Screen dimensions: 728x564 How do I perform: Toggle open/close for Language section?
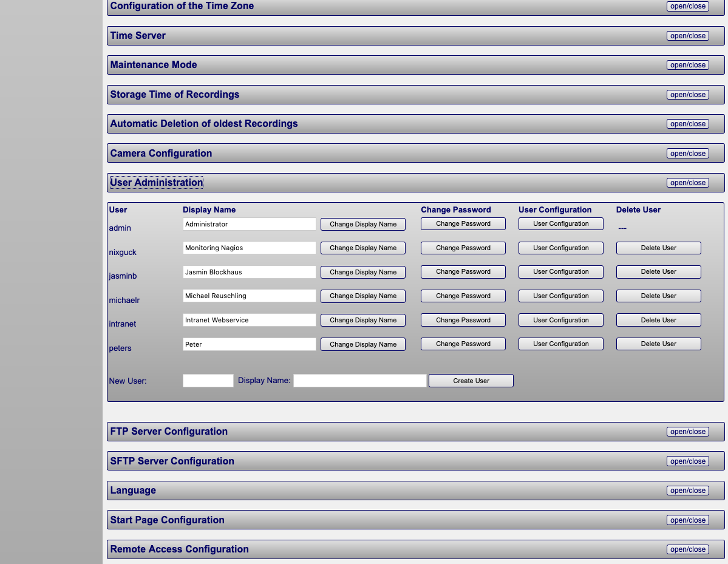tap(687, 491)
